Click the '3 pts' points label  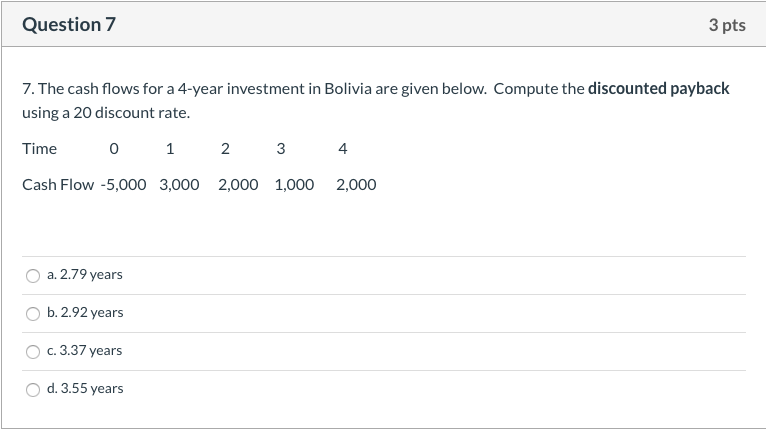[x=727, y=25]
